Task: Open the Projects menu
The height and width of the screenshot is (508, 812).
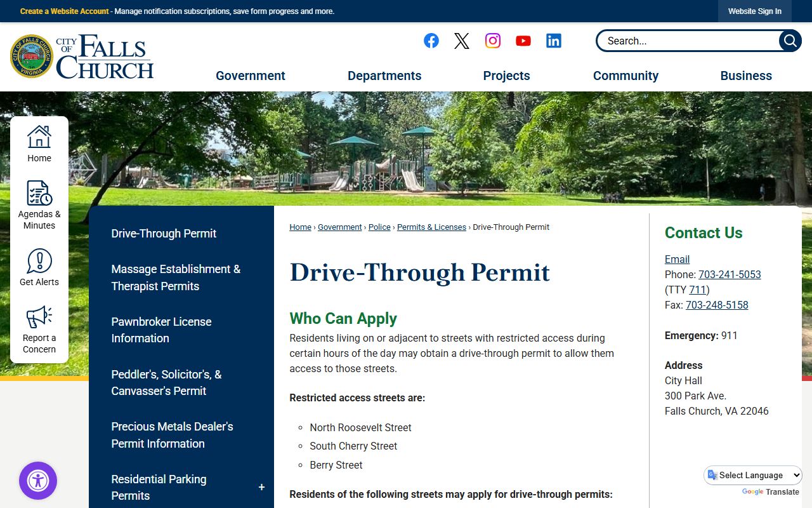Action: [506, 76]
